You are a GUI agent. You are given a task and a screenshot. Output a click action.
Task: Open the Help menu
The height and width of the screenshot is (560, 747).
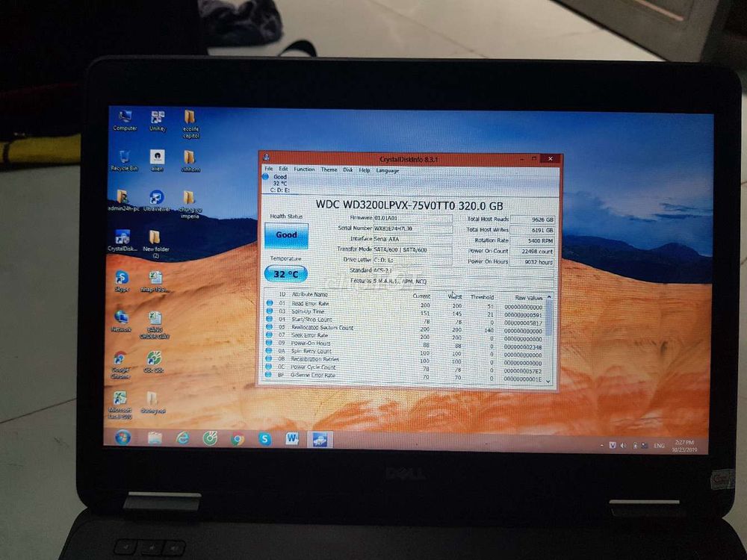[x=365, y=170]
